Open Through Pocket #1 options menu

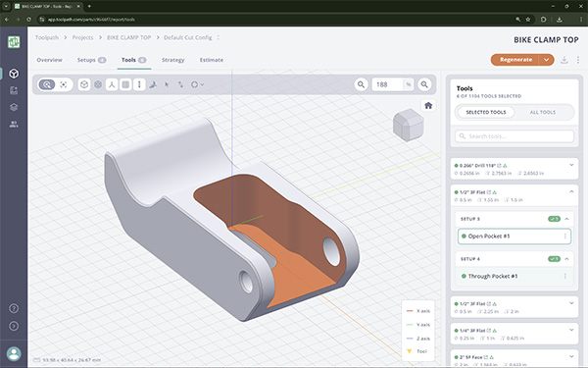tap(565, 276)
